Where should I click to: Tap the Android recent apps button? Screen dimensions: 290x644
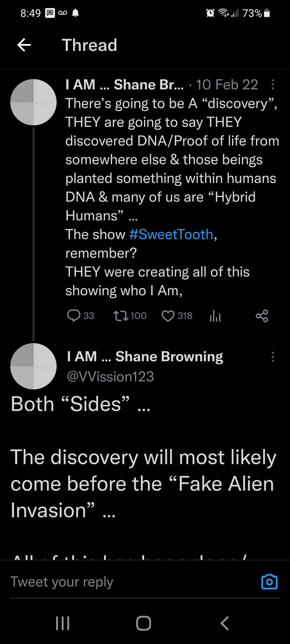[x=63, y=623]
